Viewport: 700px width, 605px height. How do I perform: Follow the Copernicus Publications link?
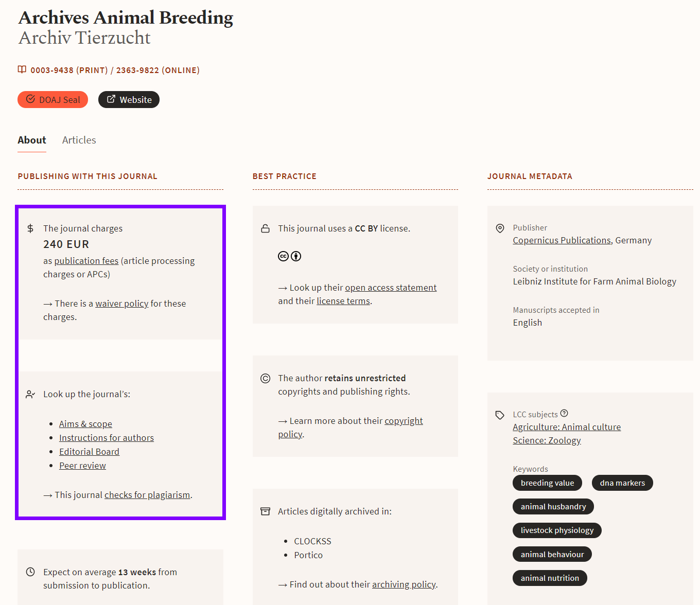pos(562,240)
